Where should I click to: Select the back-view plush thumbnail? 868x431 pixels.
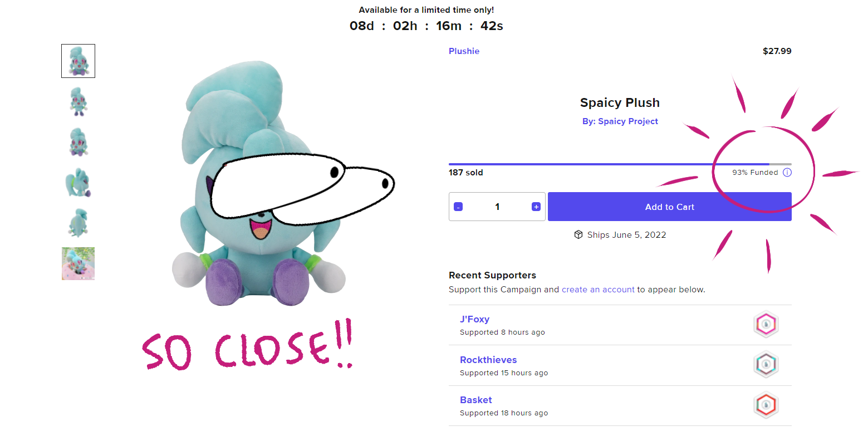click(78, 223)
